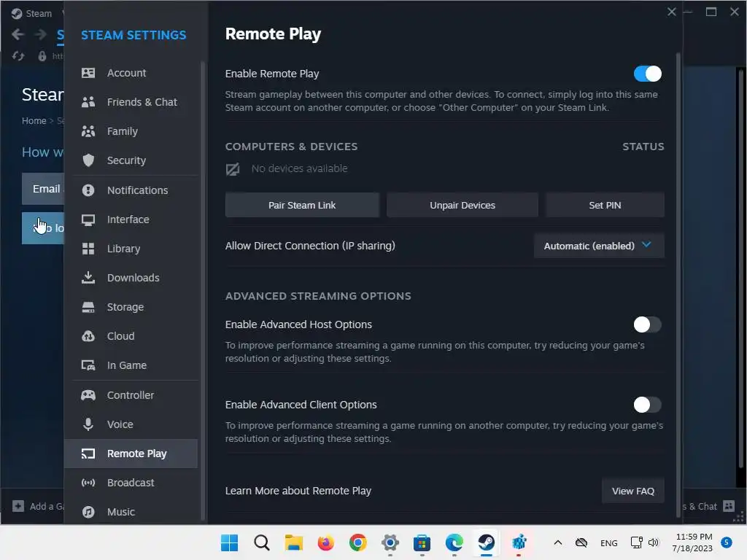Viewport: 747px width, 560px height.
Task: Open Steam menu in the title bar
Action: [x=38, y=13]
